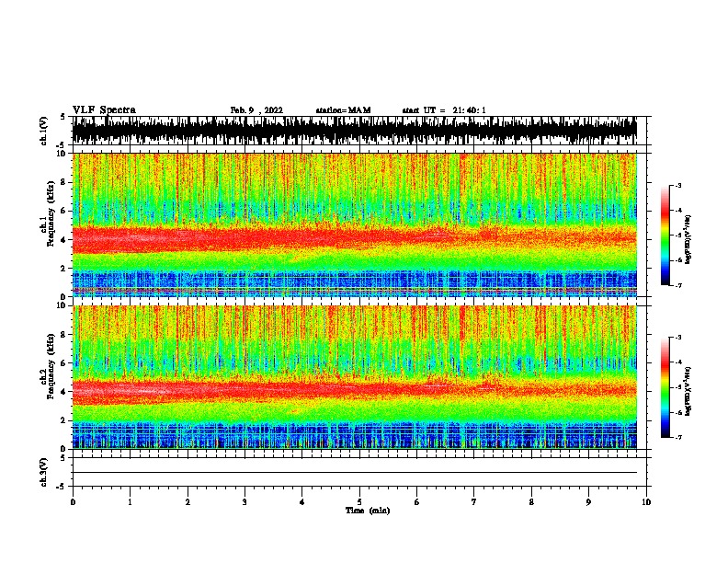This screenshot has width=728, height=563.
Task: Click the ch.1 waveform panel's black trace
Action: pyautogui.click(x=355, y=131)
